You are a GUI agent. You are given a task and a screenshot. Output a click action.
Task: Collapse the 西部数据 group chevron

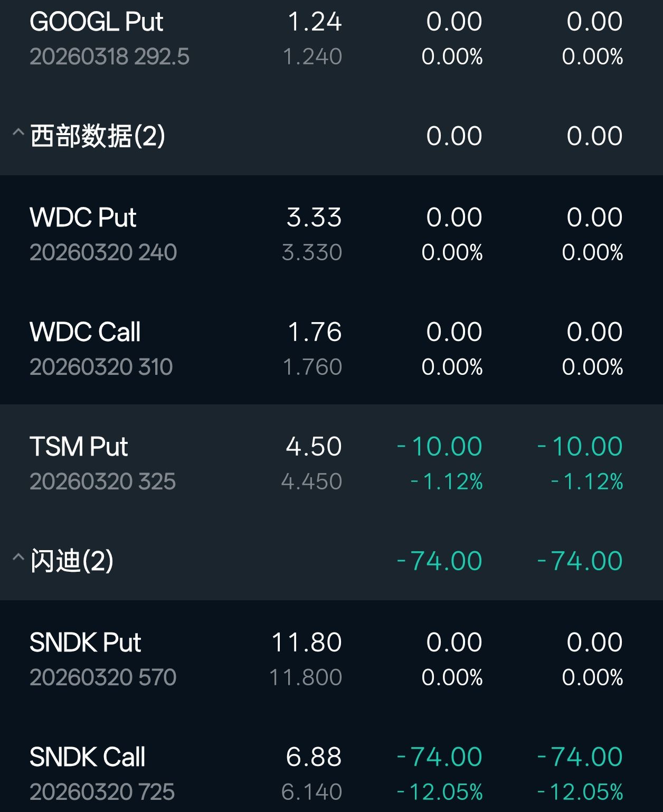pos(18,133)
